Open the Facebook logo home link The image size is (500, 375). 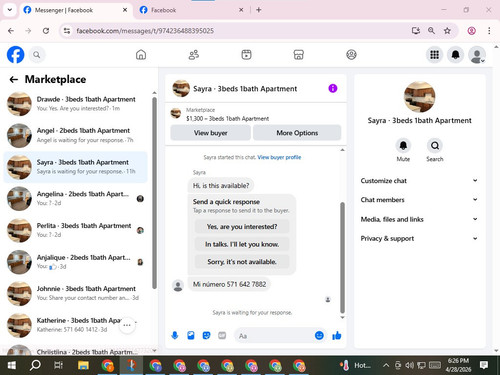click(x=15, y=55)
